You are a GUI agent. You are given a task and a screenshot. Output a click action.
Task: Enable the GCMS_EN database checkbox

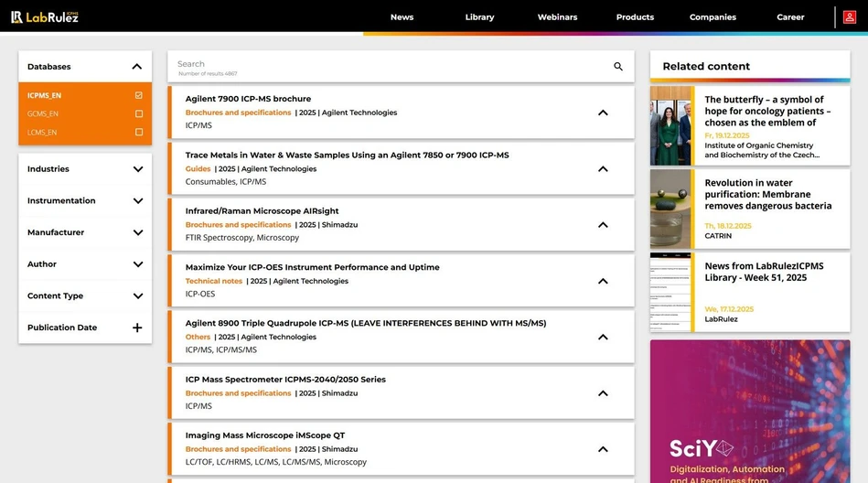point(138,113)
